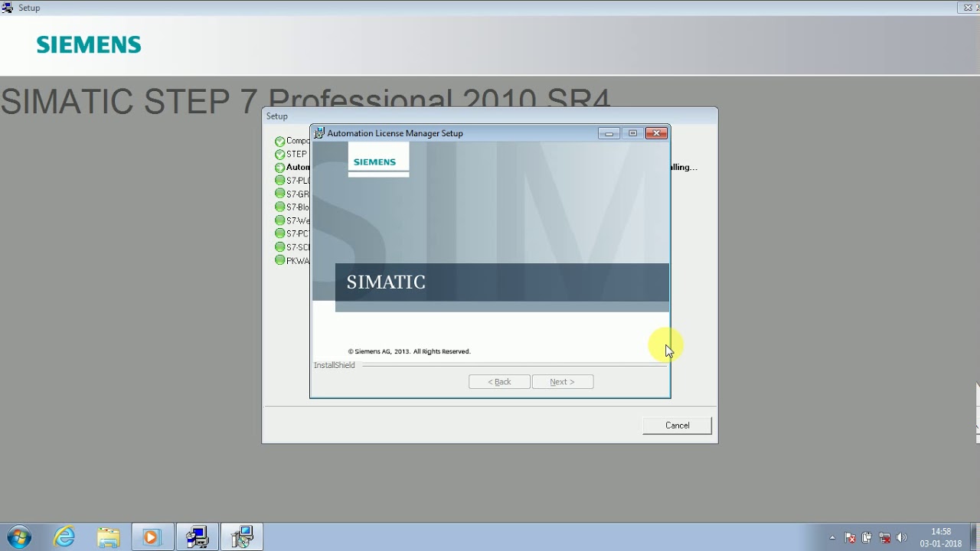
Task: Click the green pending icon beside S7-PL
Action: 280,181
